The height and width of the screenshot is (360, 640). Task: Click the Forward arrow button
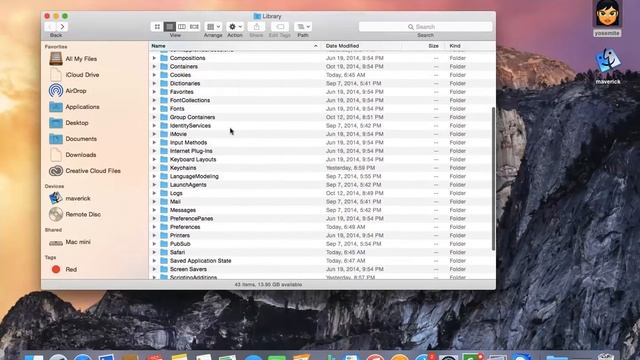pos(62,27)
